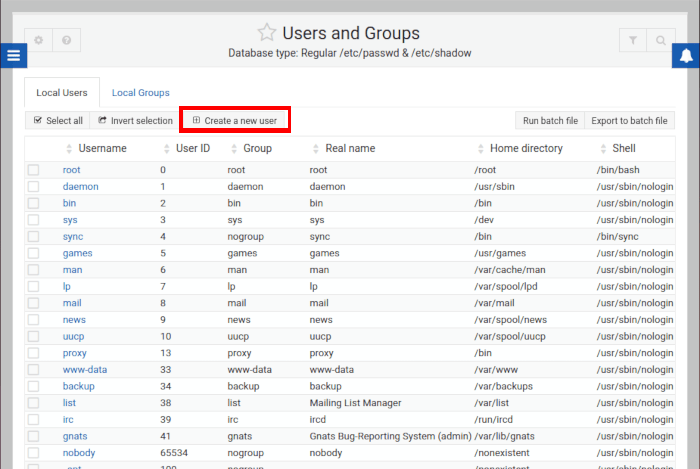This screenshot has height=469, width=700.
Task: Click the Mailing List Manager real name
Action: click(x=355, y=403)
